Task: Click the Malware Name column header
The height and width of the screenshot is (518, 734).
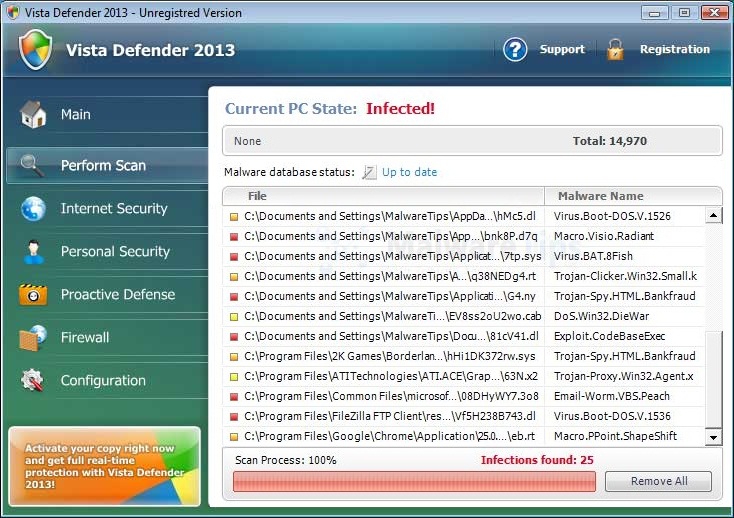Action: (633, 196)
